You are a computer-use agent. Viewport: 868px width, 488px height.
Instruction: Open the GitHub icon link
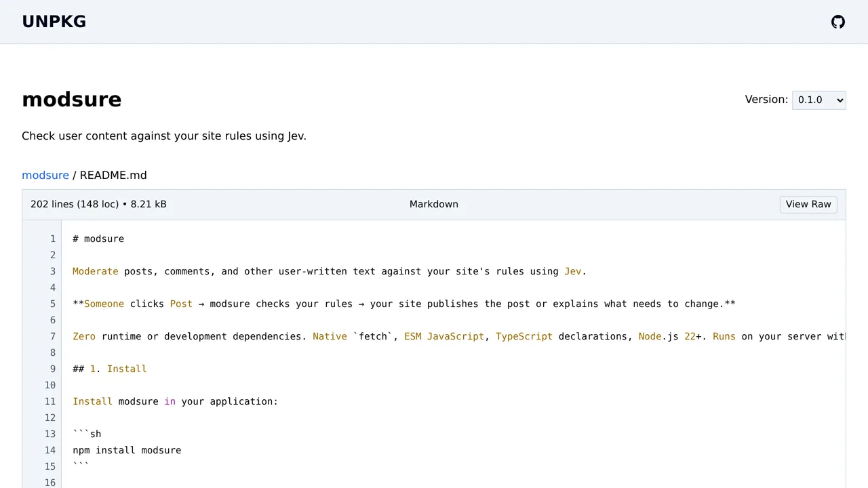tap(838, 22)
